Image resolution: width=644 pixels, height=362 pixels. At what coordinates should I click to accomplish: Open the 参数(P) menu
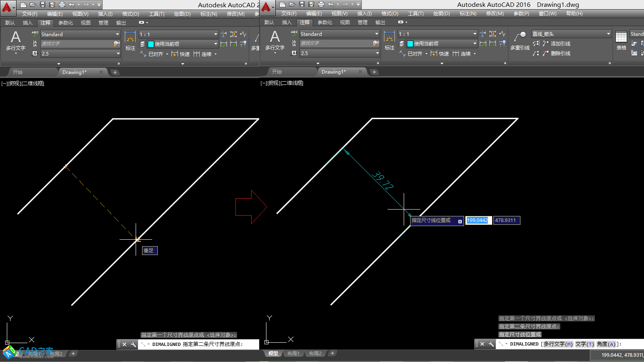click(521, 14)
